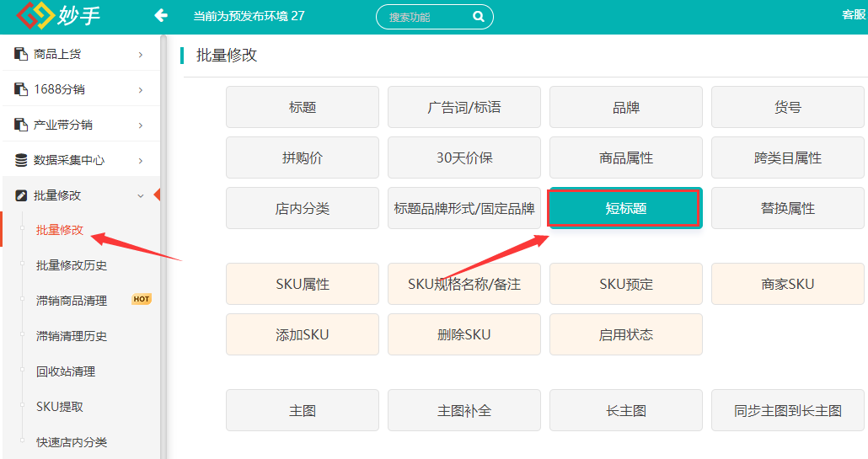Select SKU提取 in the sidebar
Image resolution: width=868 pixels, height=459 pixels.
(x=60, y=407)
